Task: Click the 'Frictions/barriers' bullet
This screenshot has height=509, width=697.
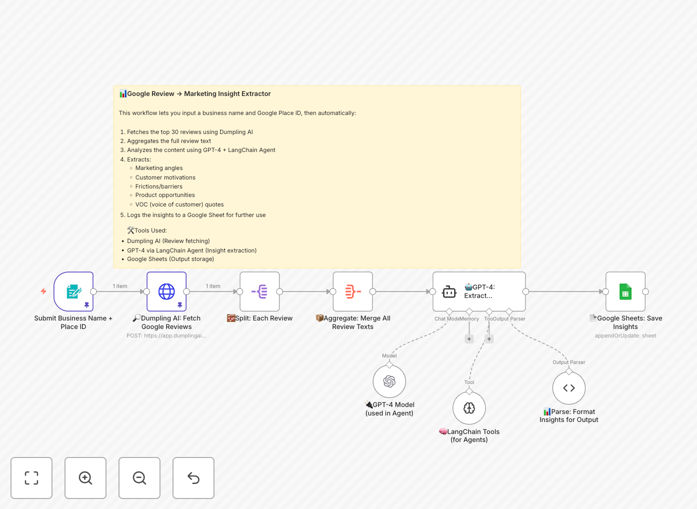Action: coord(159,186)
